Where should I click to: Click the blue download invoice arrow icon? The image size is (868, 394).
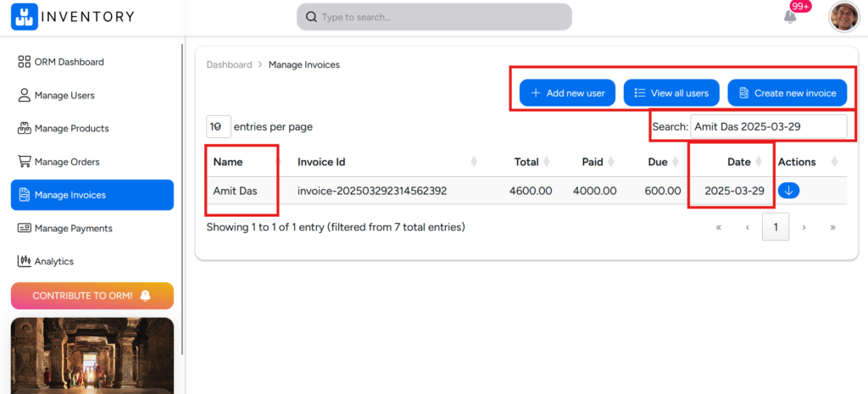point(789,191)
